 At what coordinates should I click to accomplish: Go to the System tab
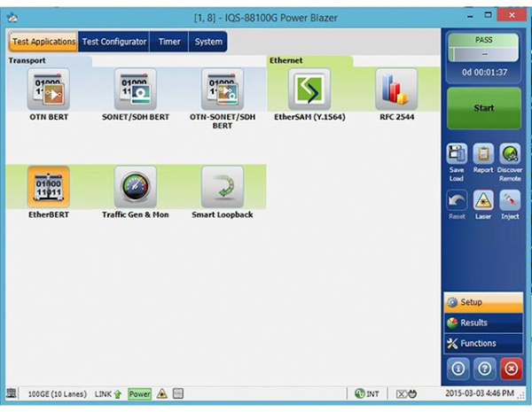[x=208, y=42]
